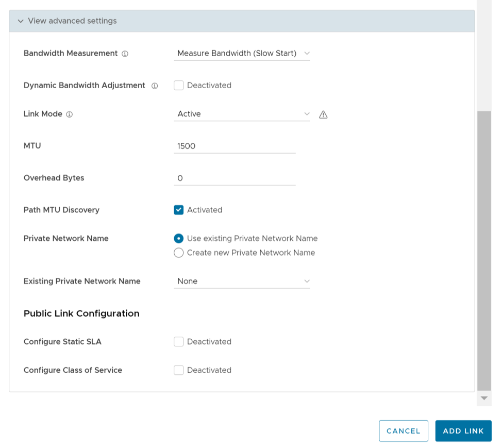Enable Configure Class of Service checkbox
This screenshot has height=448, width=501.
[x=179, y=370]
